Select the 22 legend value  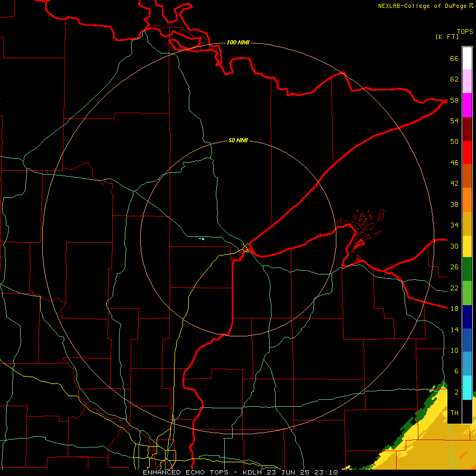454,288
